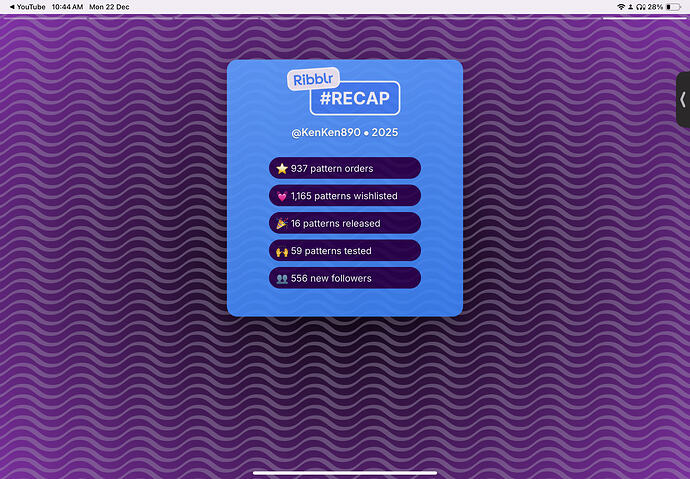
Task: Tap the 59 patterns tested pill
Action: [345, 251]
